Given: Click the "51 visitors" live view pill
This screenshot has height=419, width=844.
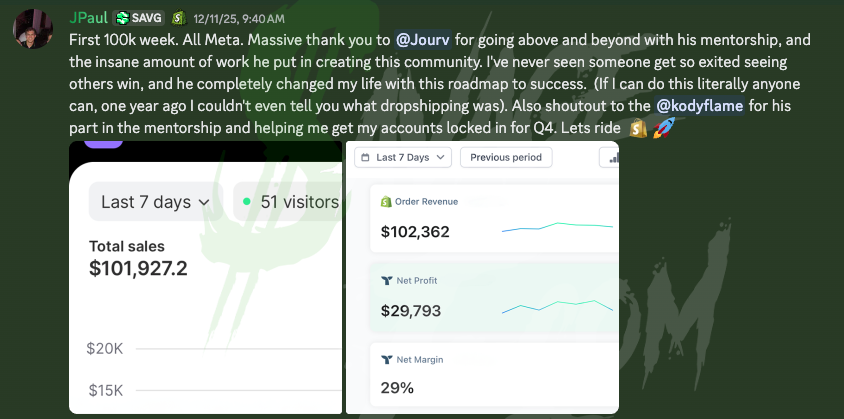Looking at the screenshot, I should click(x=290, y=202).
